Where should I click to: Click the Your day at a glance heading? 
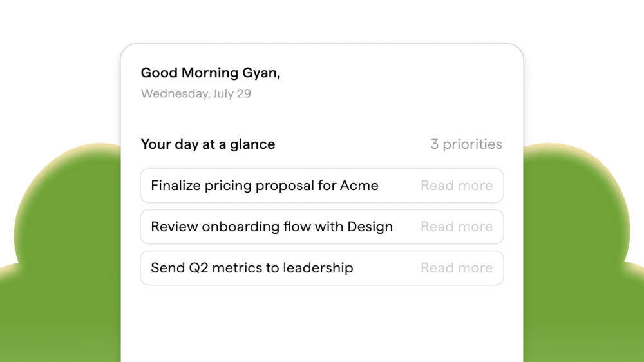[208, 144]
